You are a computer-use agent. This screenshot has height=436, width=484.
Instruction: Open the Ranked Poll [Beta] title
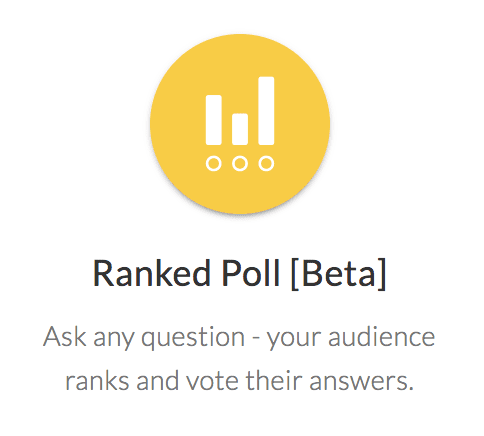click(239, 275)
